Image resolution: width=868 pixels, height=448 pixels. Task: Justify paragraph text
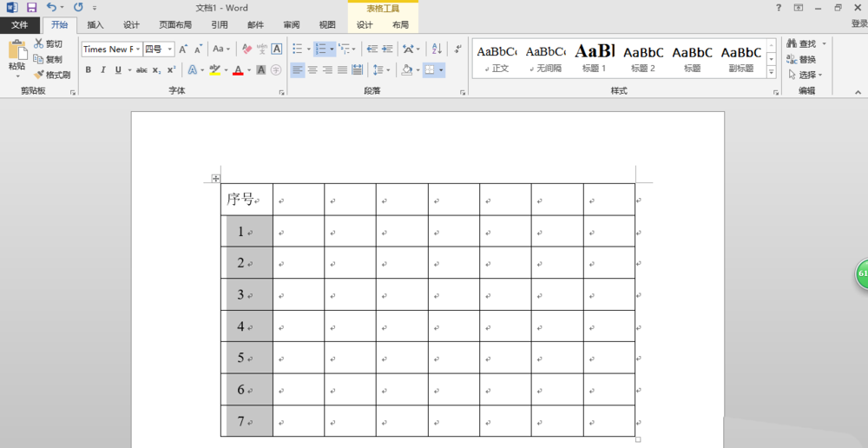tap(342, 70)
